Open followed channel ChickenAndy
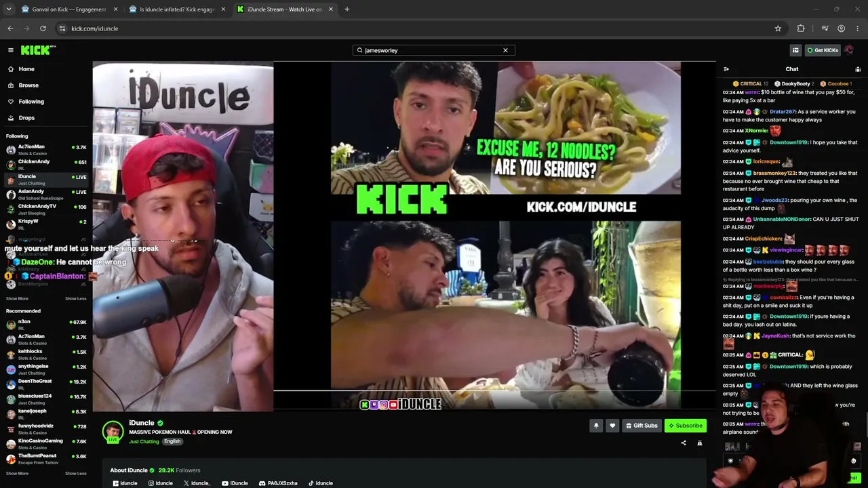The height and width of the screenshot is (488, 868). [46, 165]
